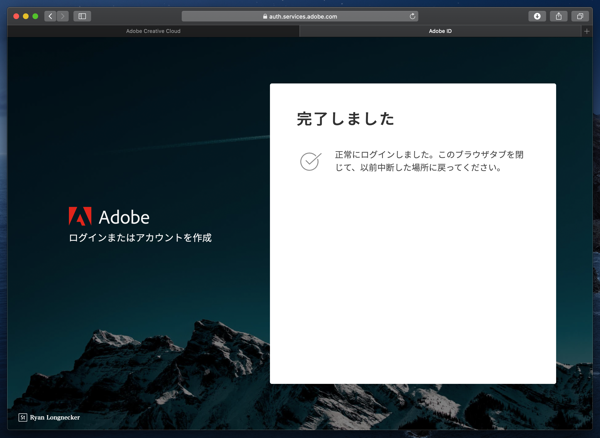
Task: Switch to the Adobe Creative Cloud tab
Action: tap(153, 31)
